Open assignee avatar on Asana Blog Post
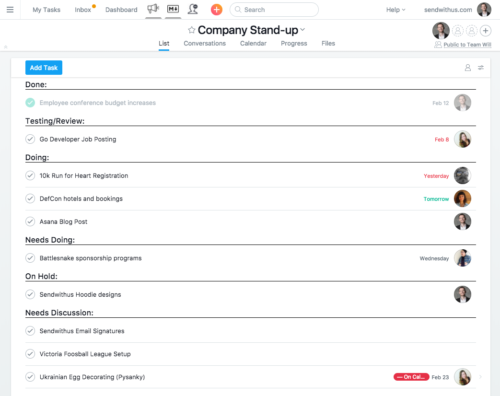500x396 pixels. pyautogui.click(x=462, y=221)
